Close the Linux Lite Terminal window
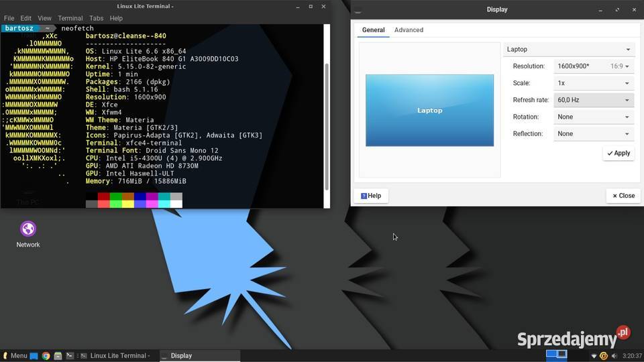This screenshot has height=362, width=644. 323,7
